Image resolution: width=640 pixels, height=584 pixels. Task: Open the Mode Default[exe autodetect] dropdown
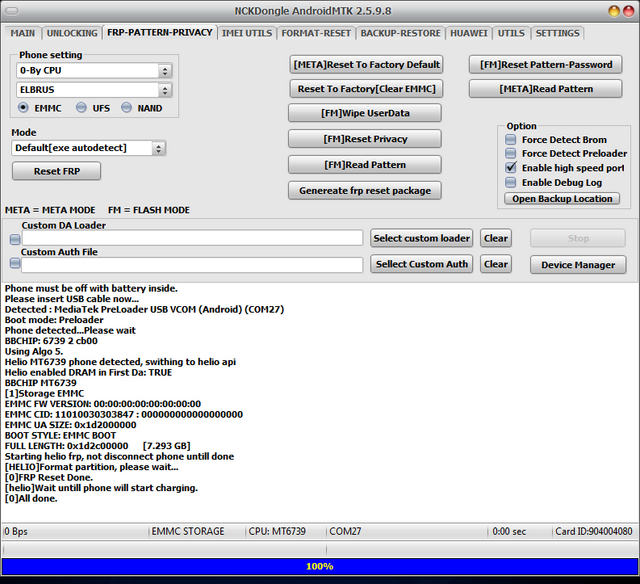[158, 148]
